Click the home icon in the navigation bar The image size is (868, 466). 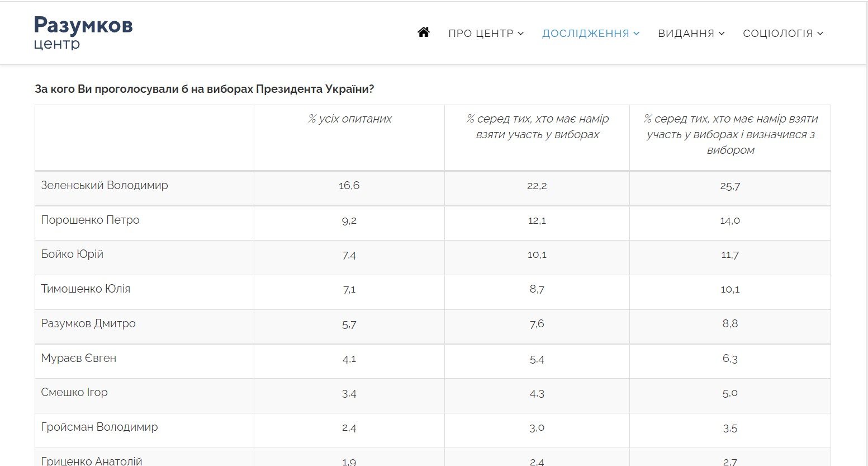coord(424,32)
